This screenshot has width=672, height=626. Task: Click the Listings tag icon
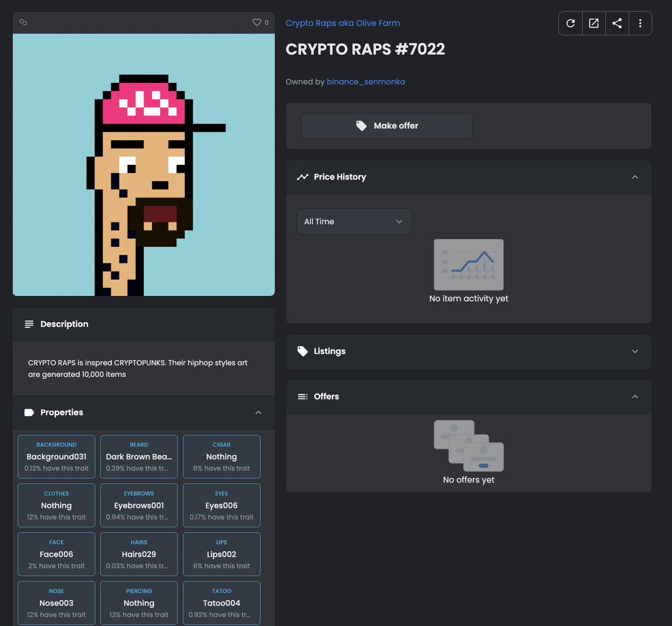pyautogui.click(x=302, y=351)
